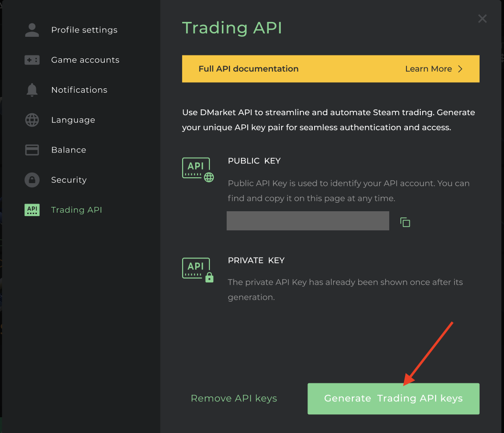Image resolution: width=504 pixels, height=433 pixels.
Task: Select Notifications in the sidebar
Action: tap(79, 90)
